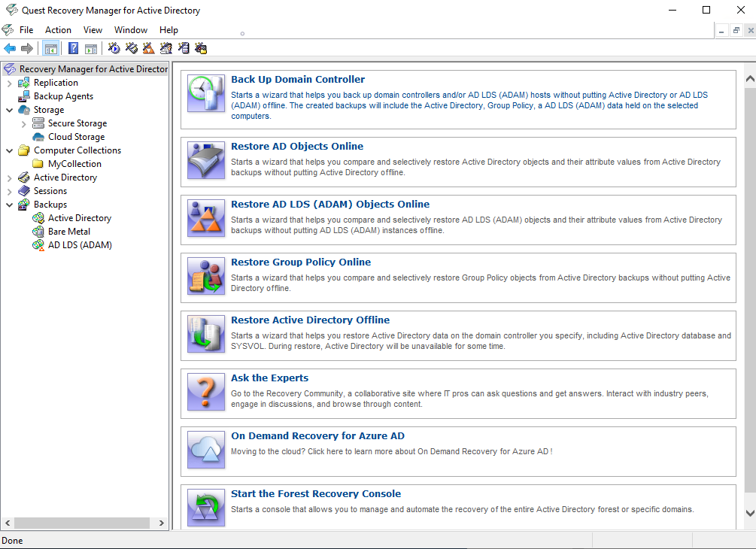Open the On Demand Recovery for Azure AD link
Viewport: 756px width, 549px height.
(x=317, y=436)
